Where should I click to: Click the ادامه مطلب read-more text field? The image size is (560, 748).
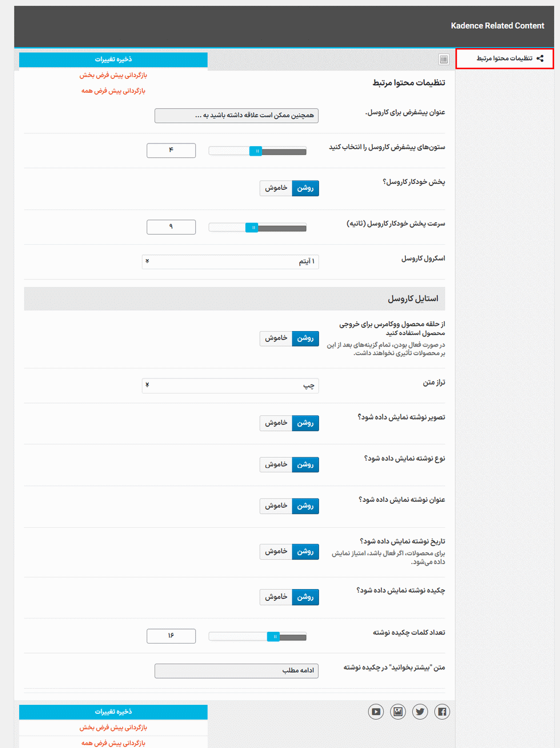tap(236, 671)
